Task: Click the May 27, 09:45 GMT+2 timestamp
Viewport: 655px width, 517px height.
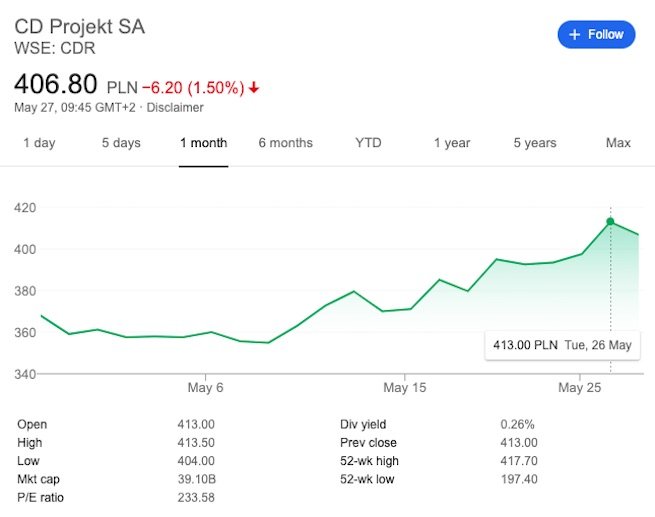Action: (x=75, y=107)
